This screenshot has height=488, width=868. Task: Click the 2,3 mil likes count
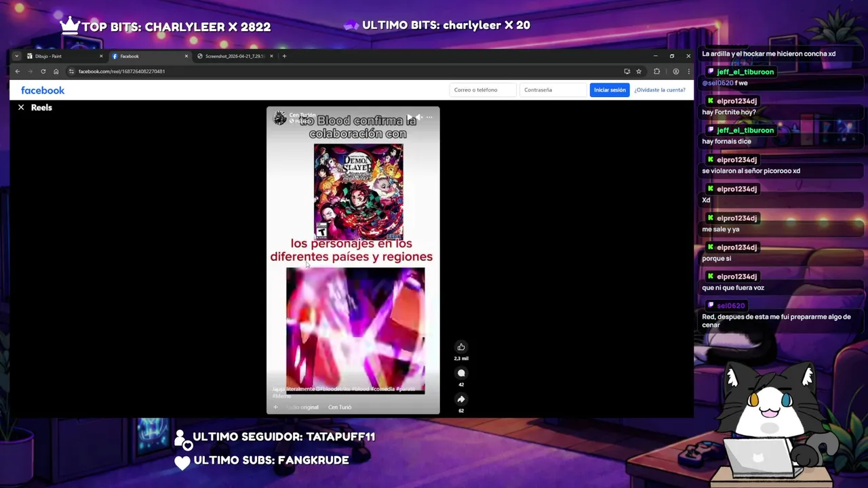click(x=461, y=359)
